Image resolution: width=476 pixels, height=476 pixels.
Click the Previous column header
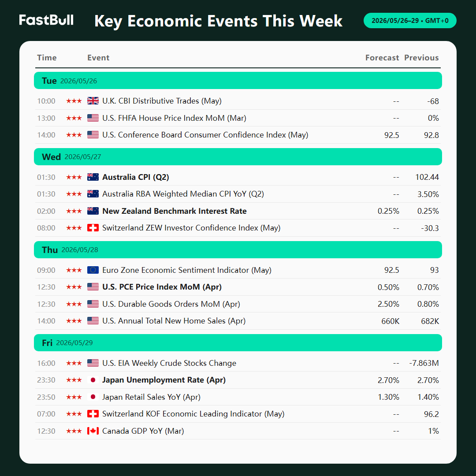point(421,58)
